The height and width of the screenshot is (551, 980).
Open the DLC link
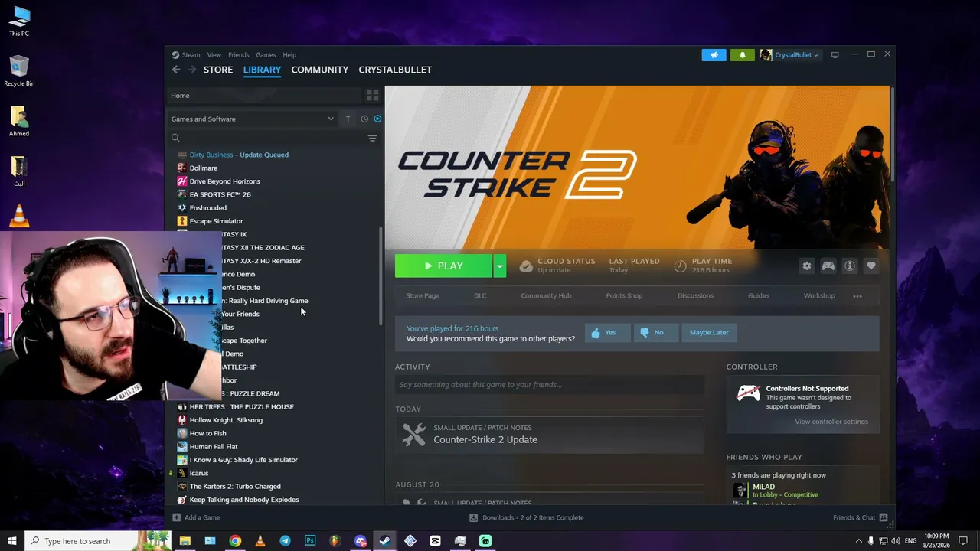(480, 296)
